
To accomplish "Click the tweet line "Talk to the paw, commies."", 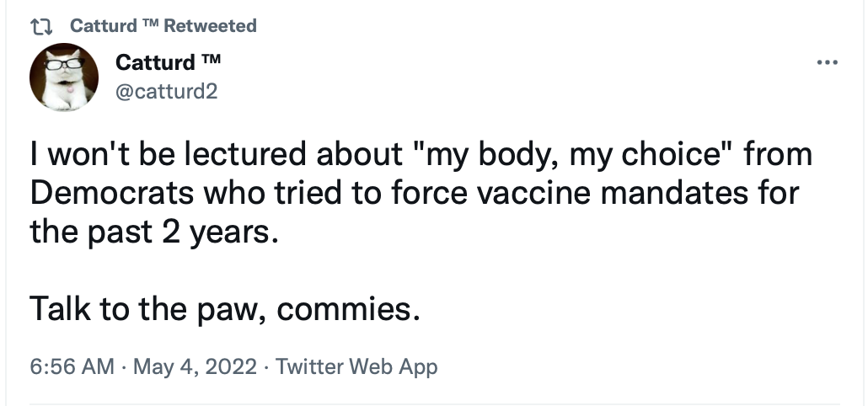I will pyautogui.click(x=225, y=308).
